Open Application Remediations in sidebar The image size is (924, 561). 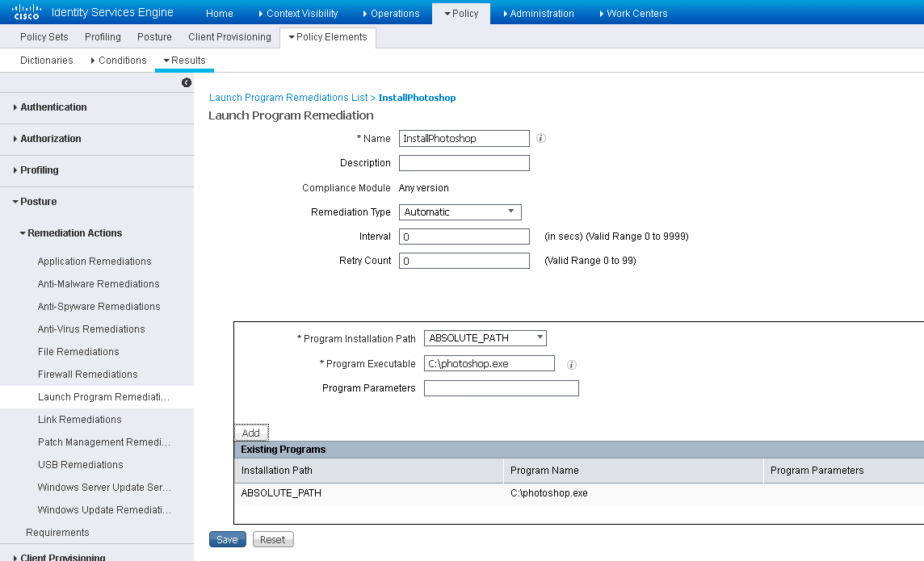[94, 262]
